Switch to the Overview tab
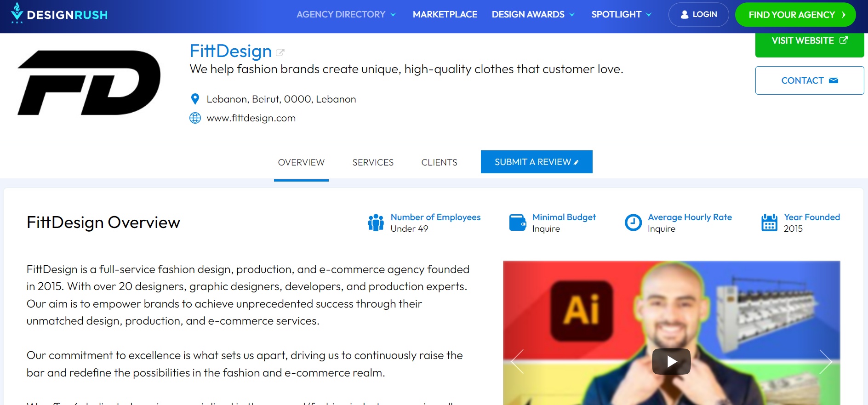This screenshot has height=405, width=868. tap(301, 162)
